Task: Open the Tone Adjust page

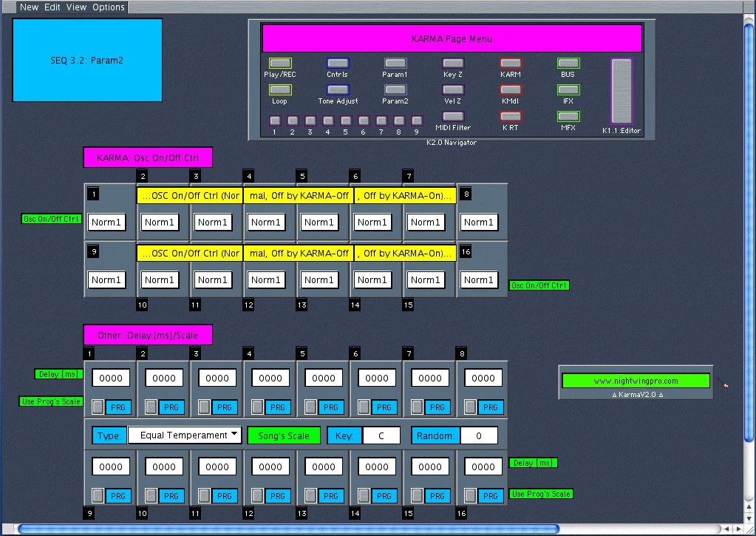Action: pos(338,90)
